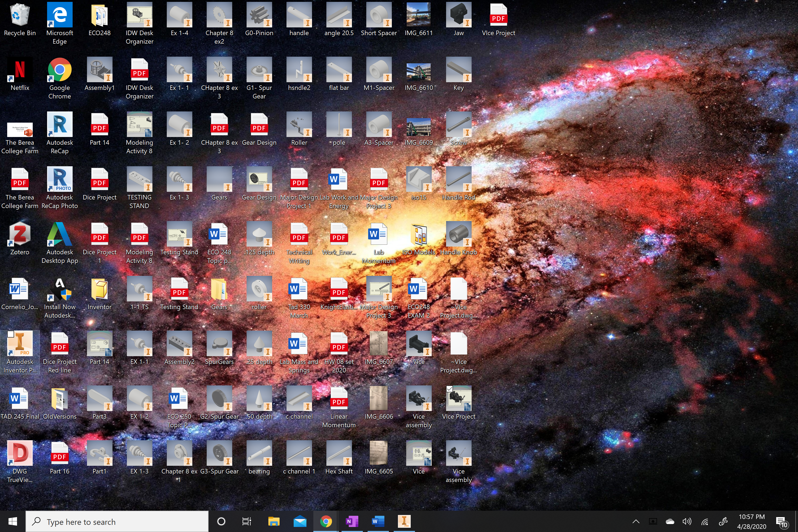Switch to Word on the taskbar

coord(378,521)
